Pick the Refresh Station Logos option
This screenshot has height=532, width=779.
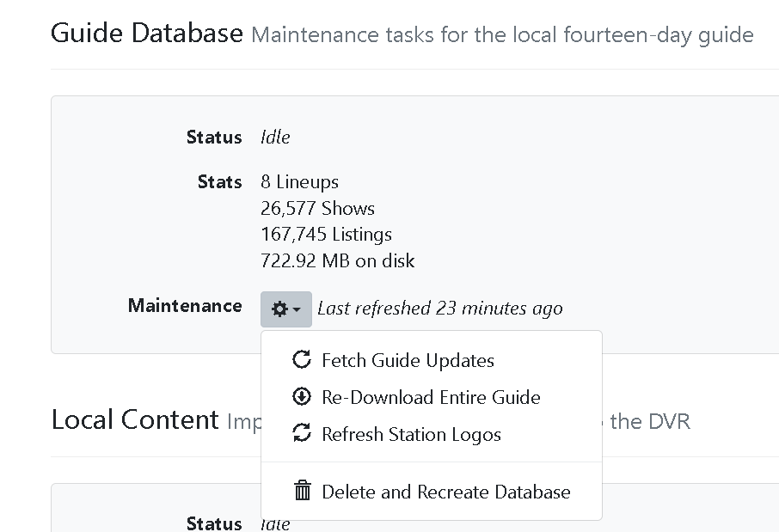(x=411, y=434)
